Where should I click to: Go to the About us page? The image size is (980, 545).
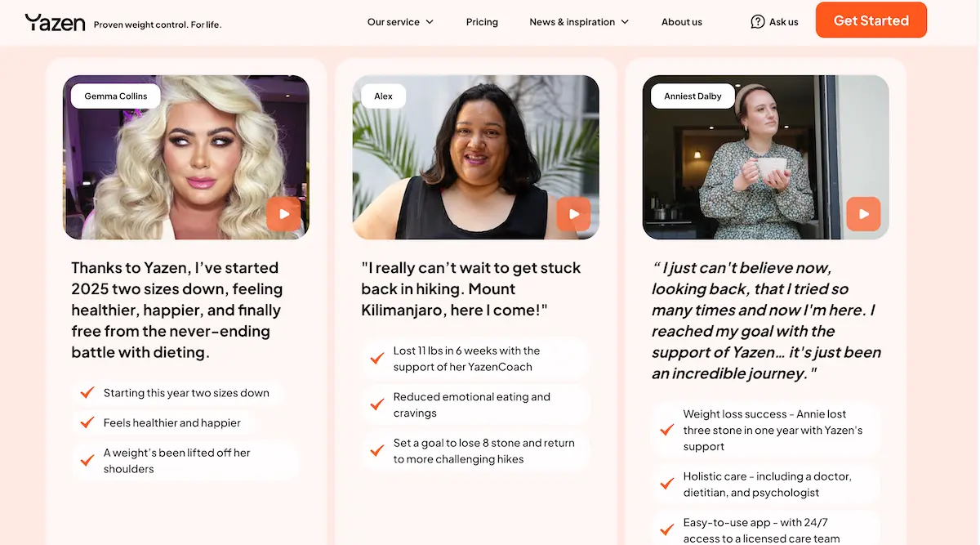[682, 22]
